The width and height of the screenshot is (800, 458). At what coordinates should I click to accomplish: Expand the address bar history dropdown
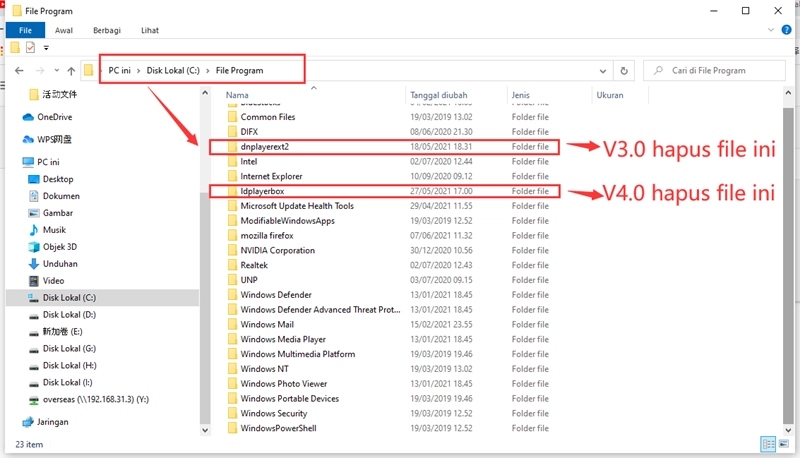[603, 71]
